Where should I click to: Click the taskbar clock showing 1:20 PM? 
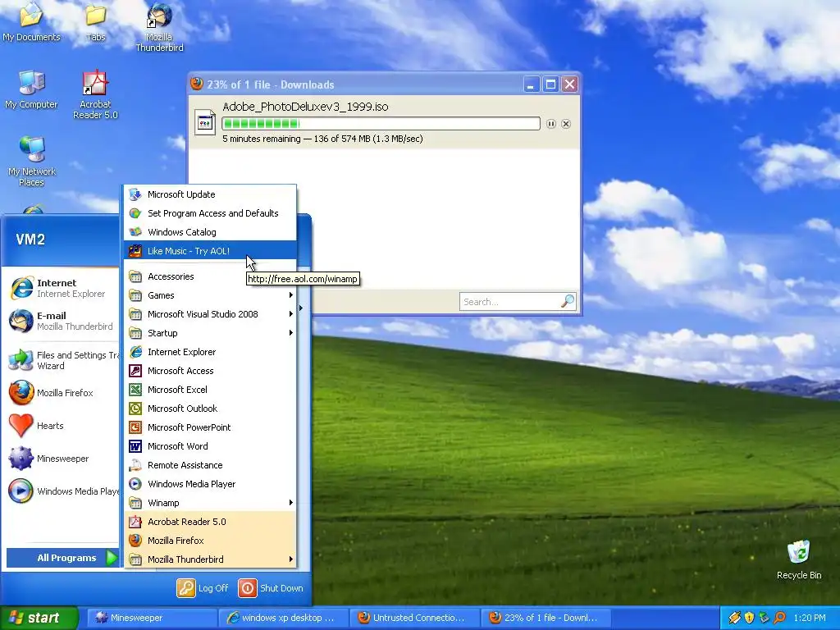[810, 618]
